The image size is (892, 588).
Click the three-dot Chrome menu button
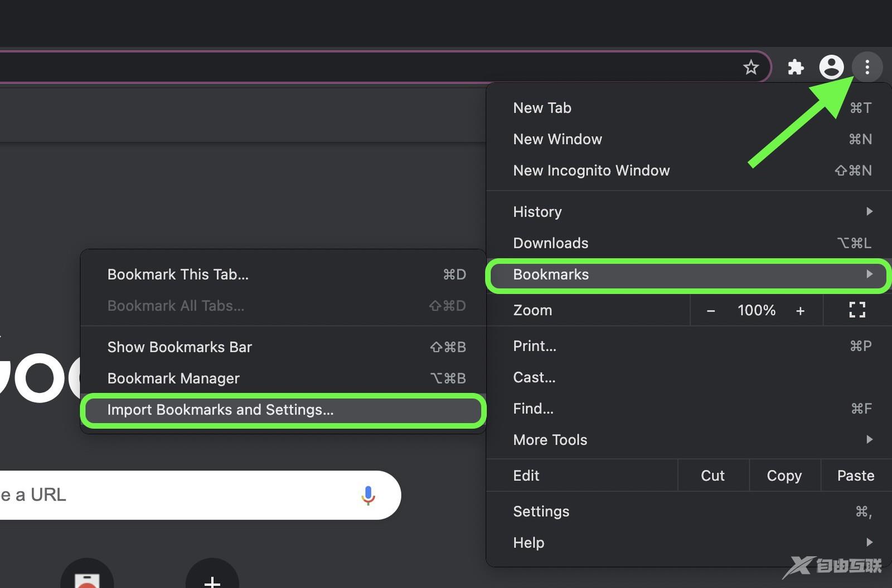coord(867,67)
